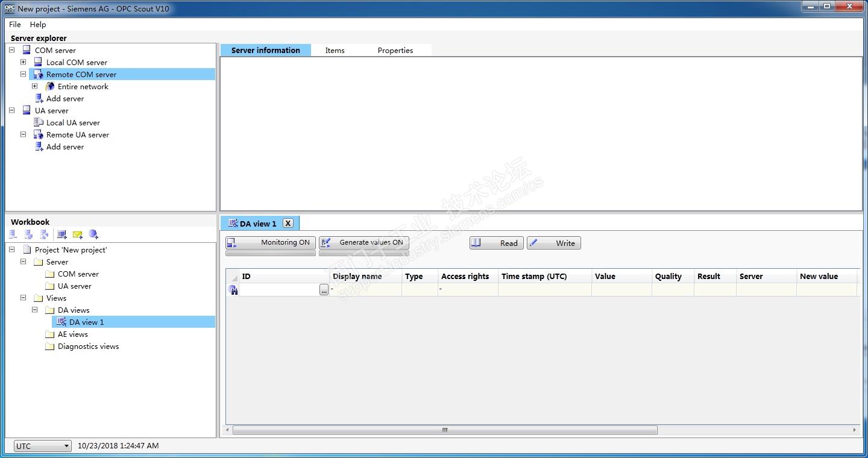Image resolution: width=868 pixels, height=458 pixels.
Task: Click the Add server icon under Remote UA server
Action: pyautogui.click(x=38, y=146)
